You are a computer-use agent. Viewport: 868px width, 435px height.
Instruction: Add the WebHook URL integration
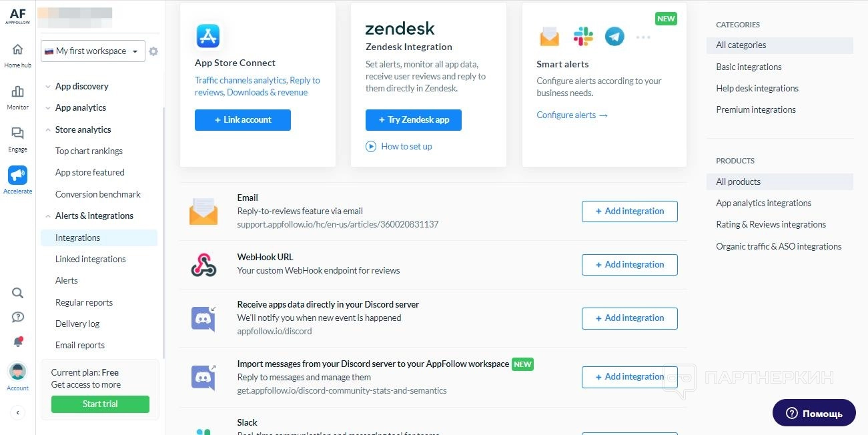(x=629, y=265)
